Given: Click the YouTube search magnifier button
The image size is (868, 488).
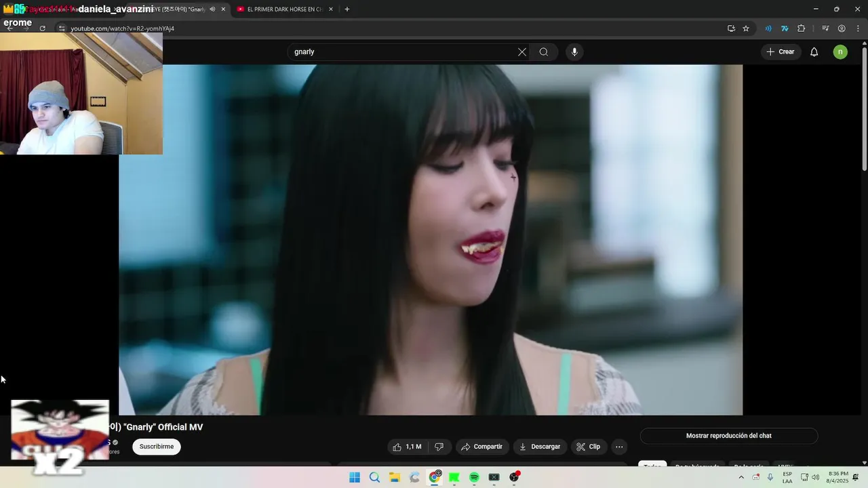Looking at the screenshot, I should pyautogui.click(x=544, y=52).
